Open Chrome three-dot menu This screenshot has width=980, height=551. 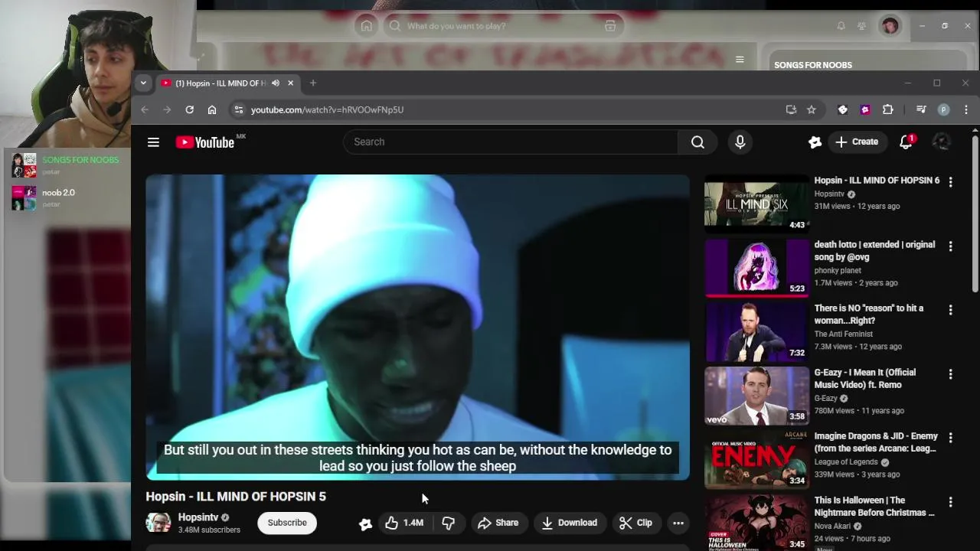966,109
